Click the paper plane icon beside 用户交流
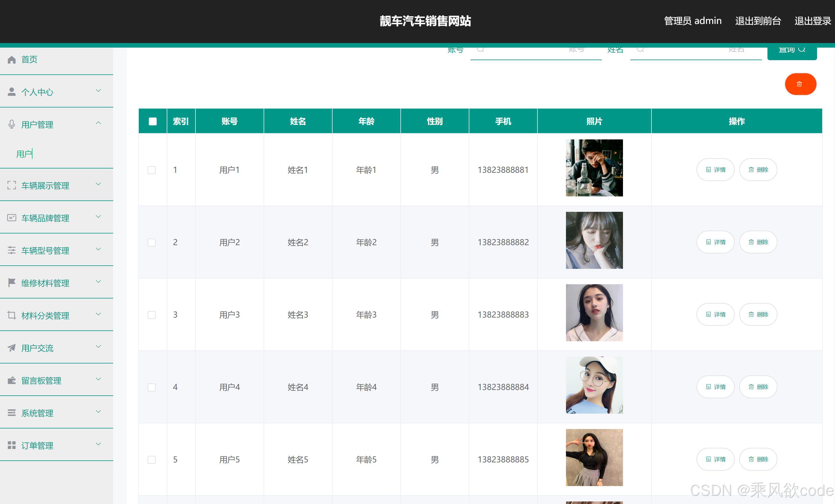835x504 pixels. click(11, 348)
